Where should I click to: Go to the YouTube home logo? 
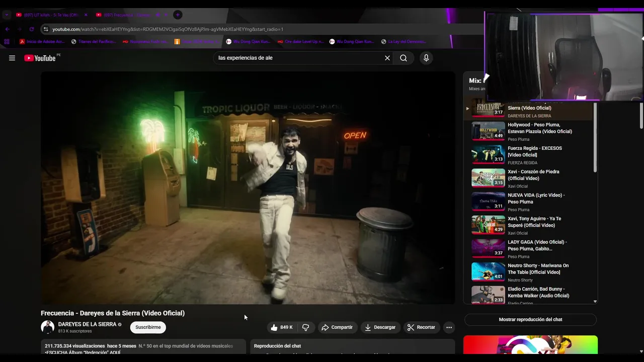point(40,58)
